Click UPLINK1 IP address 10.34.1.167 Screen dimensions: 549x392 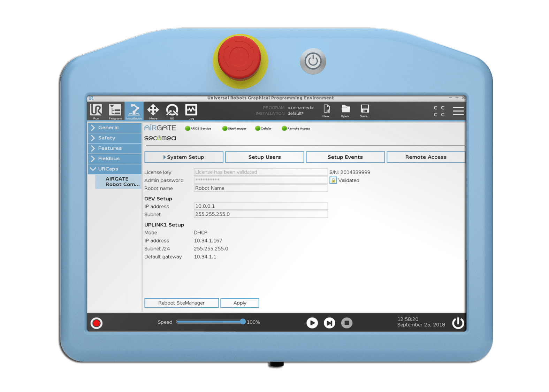click(x=208, y=240)
